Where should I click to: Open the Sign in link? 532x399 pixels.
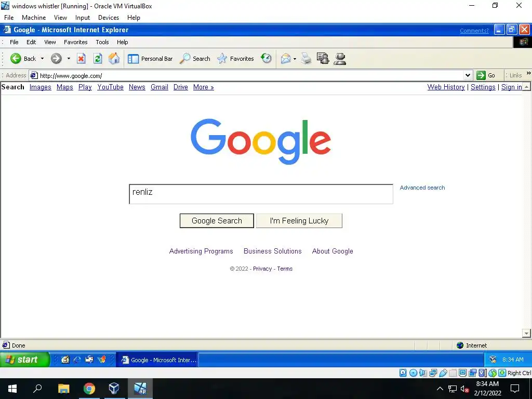pos(512,87)
